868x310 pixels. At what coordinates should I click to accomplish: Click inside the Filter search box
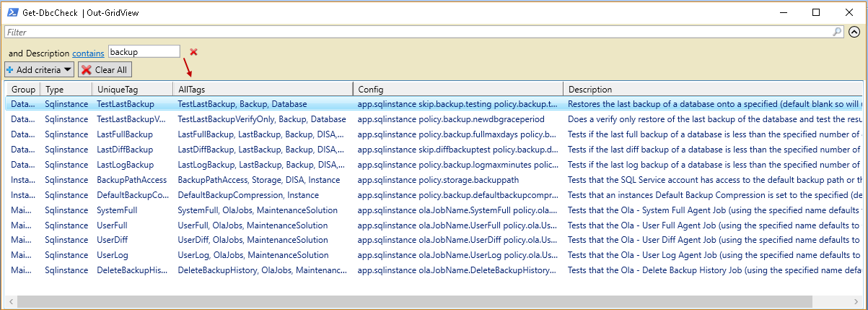[x=418, y=33]
